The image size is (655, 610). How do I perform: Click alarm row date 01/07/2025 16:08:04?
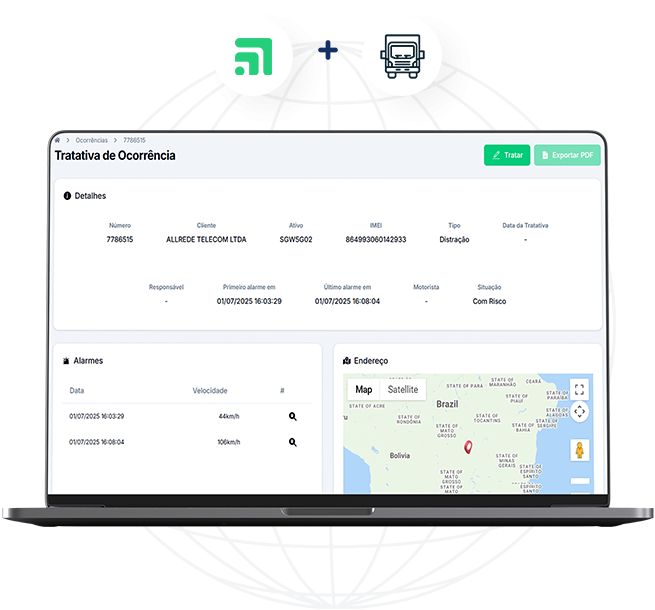[96, 442]
